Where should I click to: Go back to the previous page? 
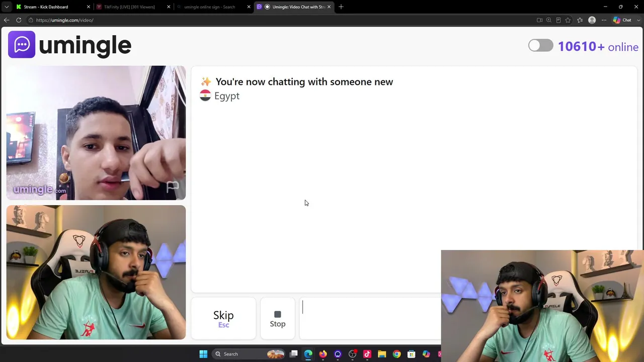[7, 20]
